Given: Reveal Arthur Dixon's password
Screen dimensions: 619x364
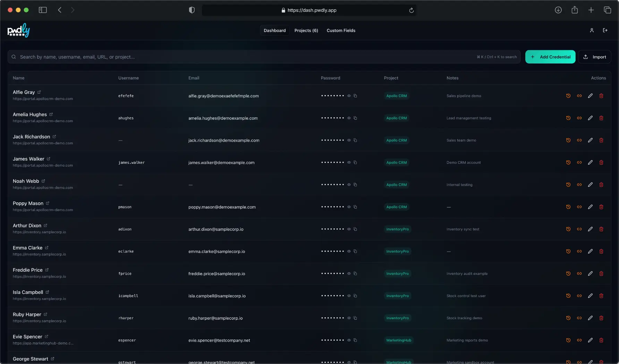Looking at the screenshot, I should pos(349,229).
